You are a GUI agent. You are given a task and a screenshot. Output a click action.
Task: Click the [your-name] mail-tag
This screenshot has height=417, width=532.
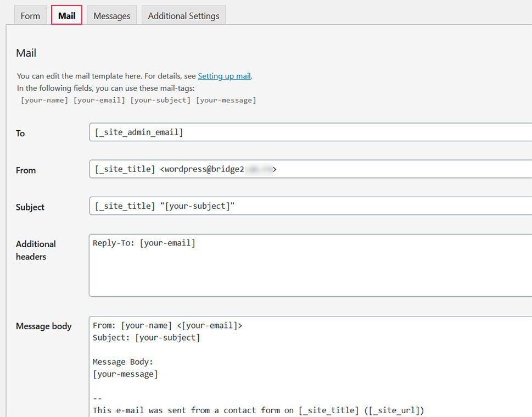click(44, 100)
